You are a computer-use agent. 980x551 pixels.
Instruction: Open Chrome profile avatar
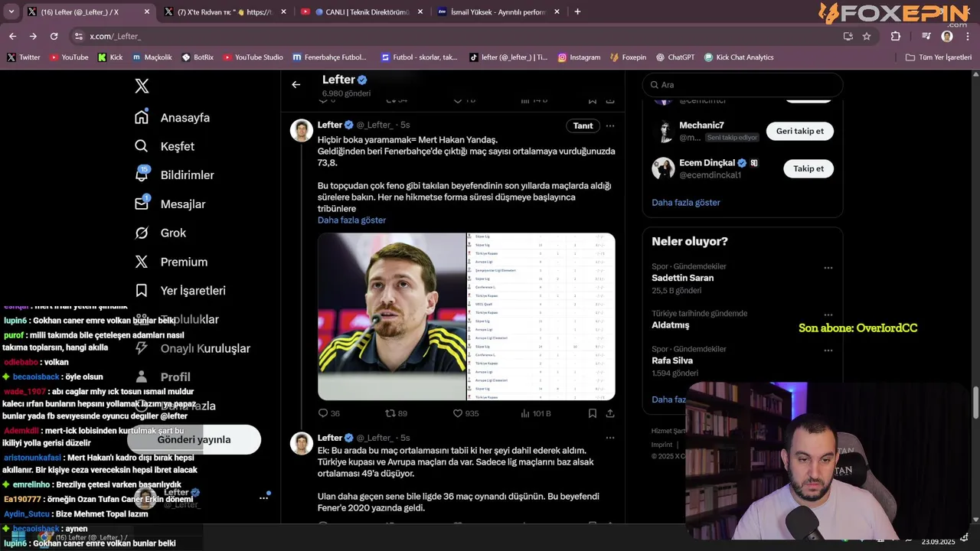947,36
